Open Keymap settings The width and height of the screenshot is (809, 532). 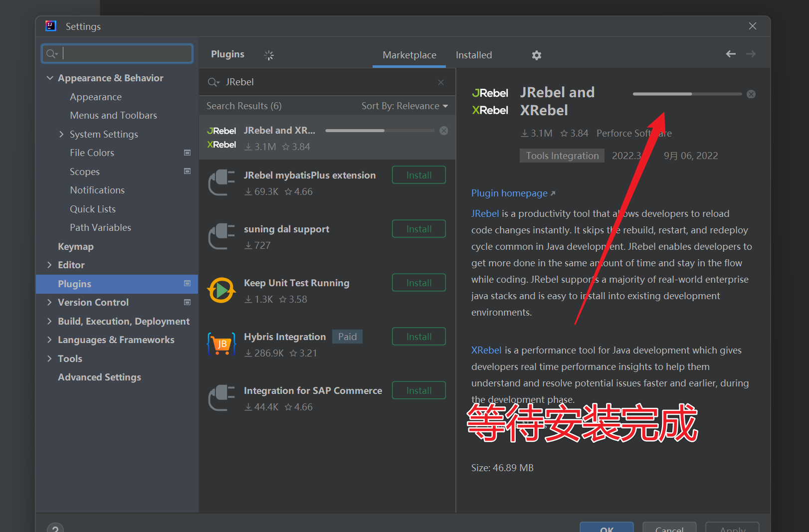coord(76,246)
